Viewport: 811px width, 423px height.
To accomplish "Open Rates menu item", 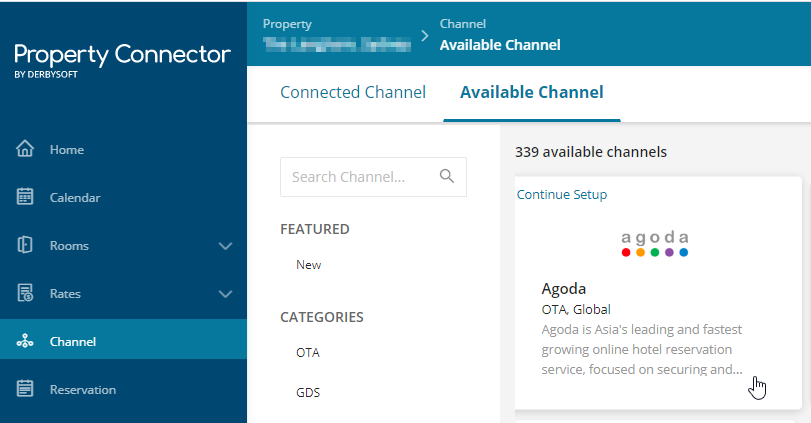I will click(x=123, y=294).
